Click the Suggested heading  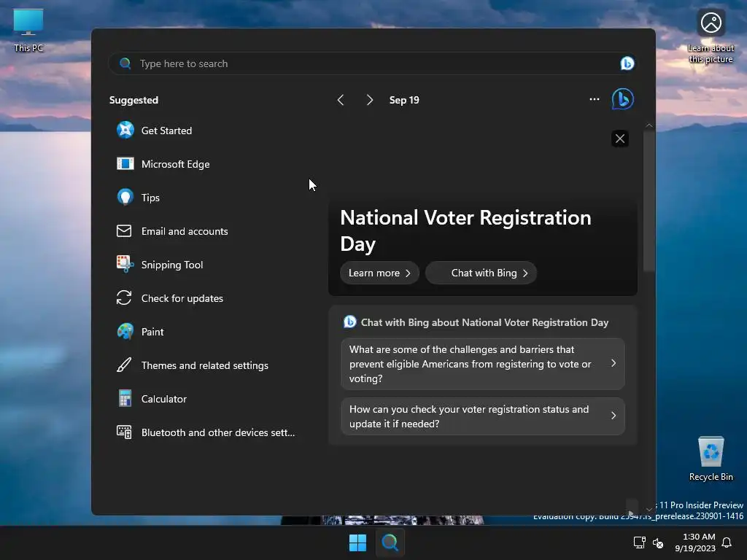point(133,100)
